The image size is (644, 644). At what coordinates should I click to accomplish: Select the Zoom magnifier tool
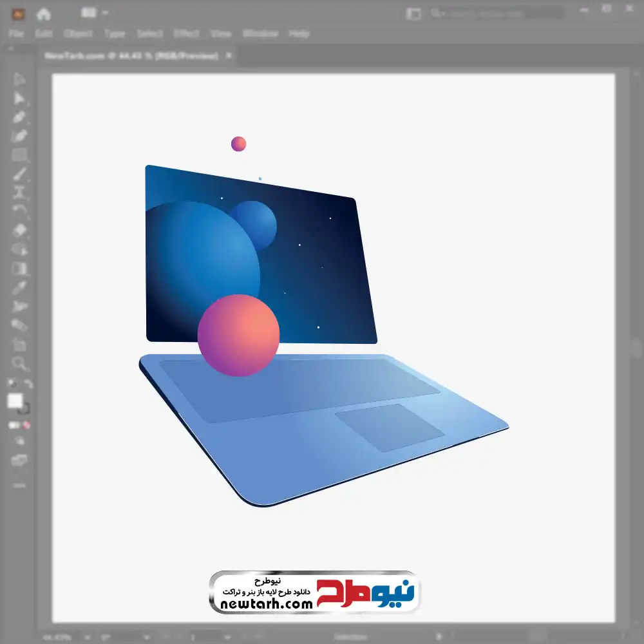(19, 363)
